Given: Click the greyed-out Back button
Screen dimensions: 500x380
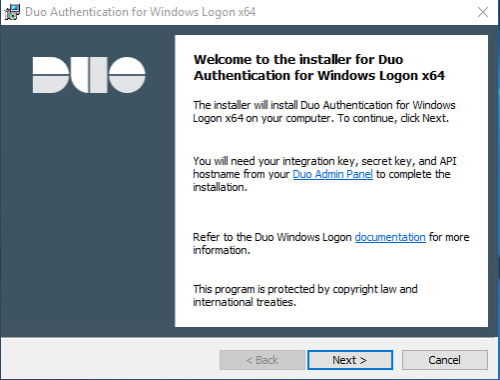Looking at the screenshot, I should click(262, 360).
